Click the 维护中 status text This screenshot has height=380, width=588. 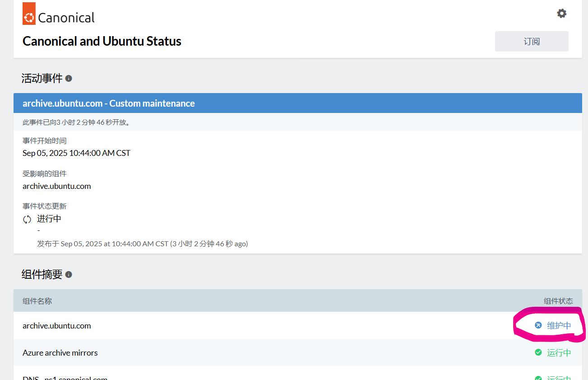pyautogui.click(x=559, y=326)
